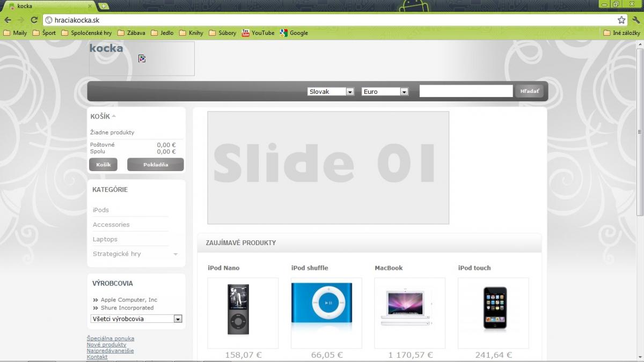Open the Chrome wrench settings menu
The height and width of the screenshot is (362, 644).
(636, 20)
